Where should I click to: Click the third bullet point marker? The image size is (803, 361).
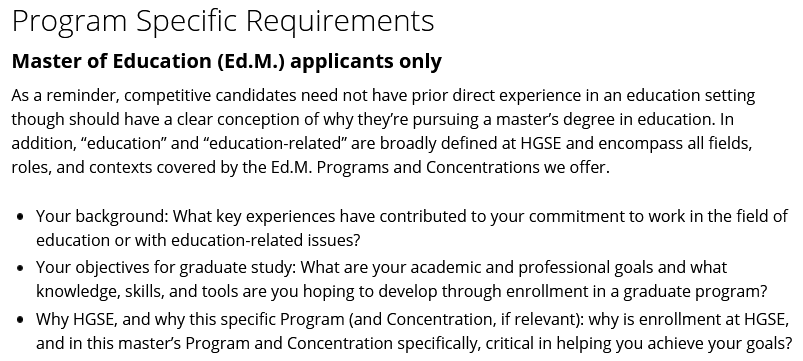(x=20, y=320)
